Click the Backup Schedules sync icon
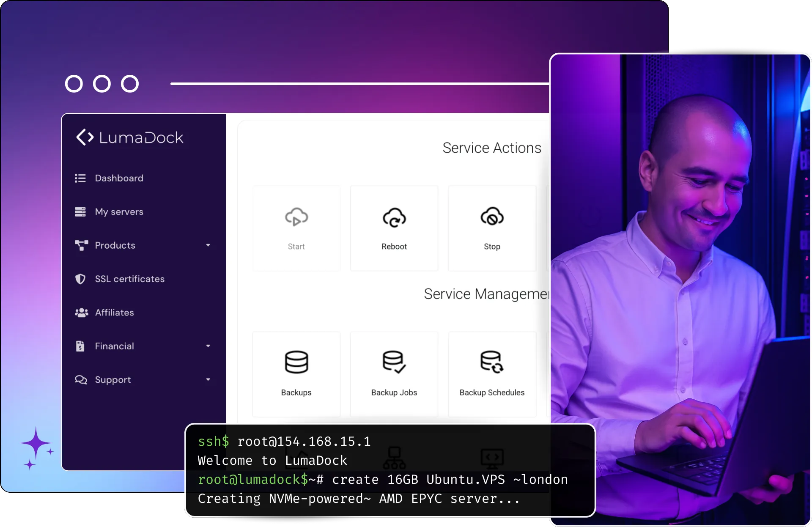 (492, 362)
